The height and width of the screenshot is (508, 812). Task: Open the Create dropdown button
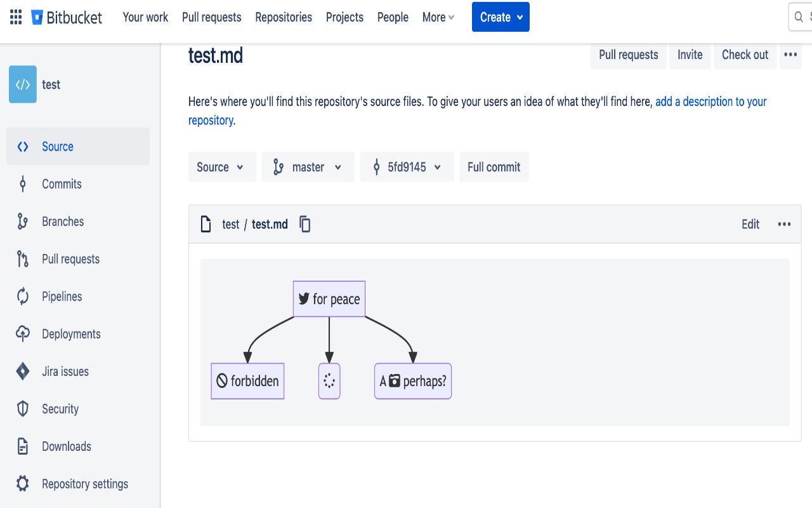coord(501,17)
